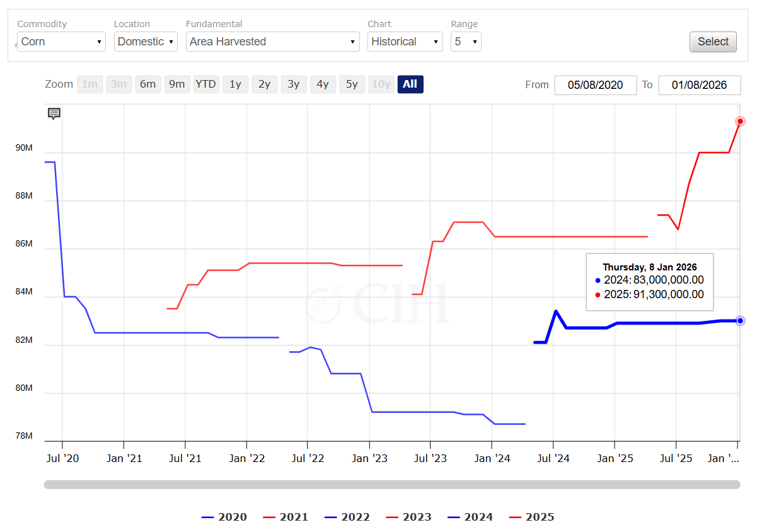Click the chart annotation comment icon
Image resolution: width=757 pixels, height=532 pixels.
click(54, 113)
